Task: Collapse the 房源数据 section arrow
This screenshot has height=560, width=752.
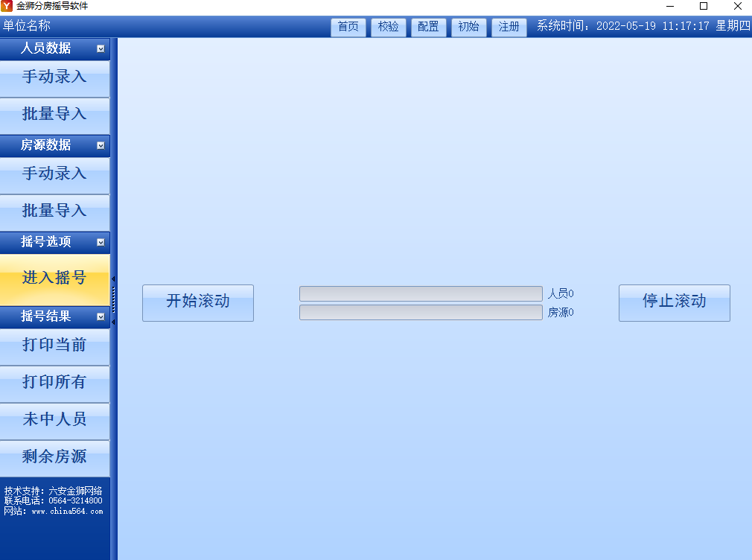Action: click(101, 145)
